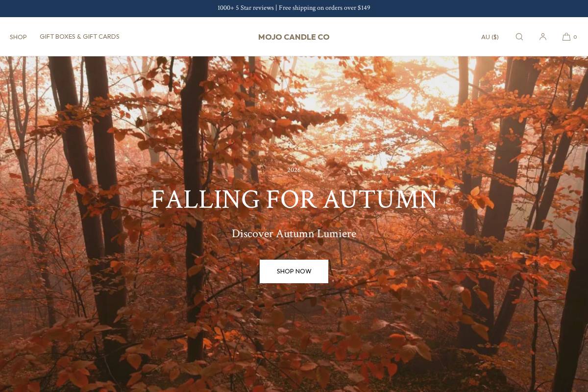588x392 pixels.
Task: Click the SHOP NOW button
Action: coord(294,271)
